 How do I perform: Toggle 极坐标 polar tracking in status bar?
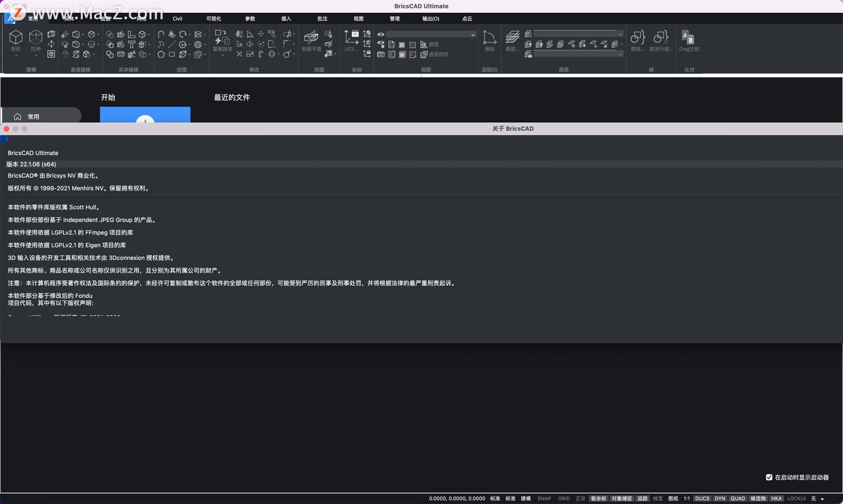(598, 499)
